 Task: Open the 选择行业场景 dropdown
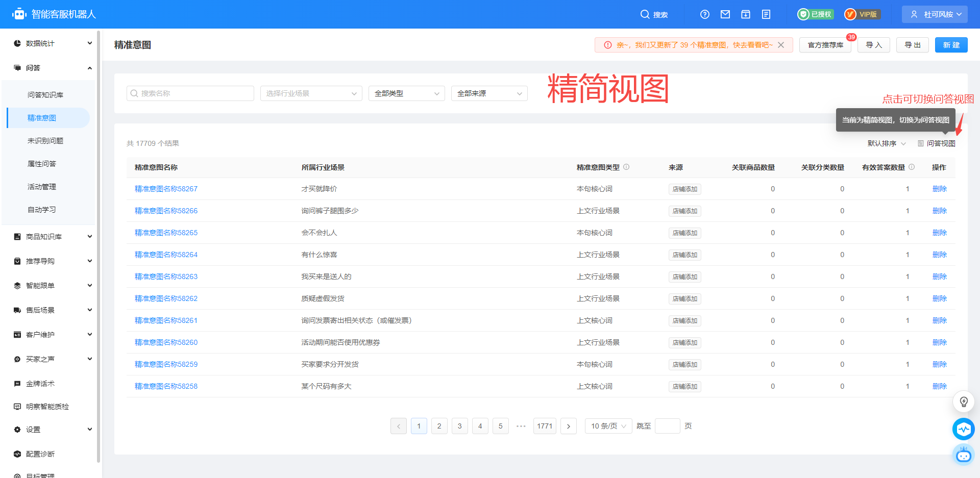pos(311,93)
